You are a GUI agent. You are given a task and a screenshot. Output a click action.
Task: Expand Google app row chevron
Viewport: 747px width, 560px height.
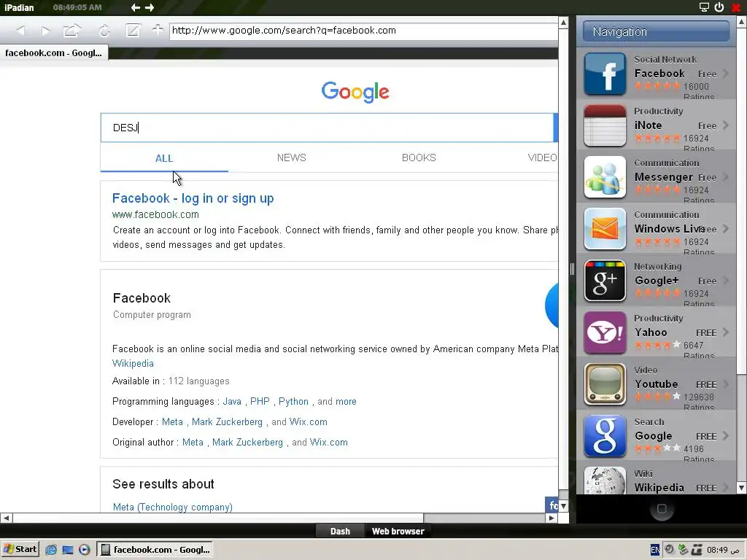726,436
